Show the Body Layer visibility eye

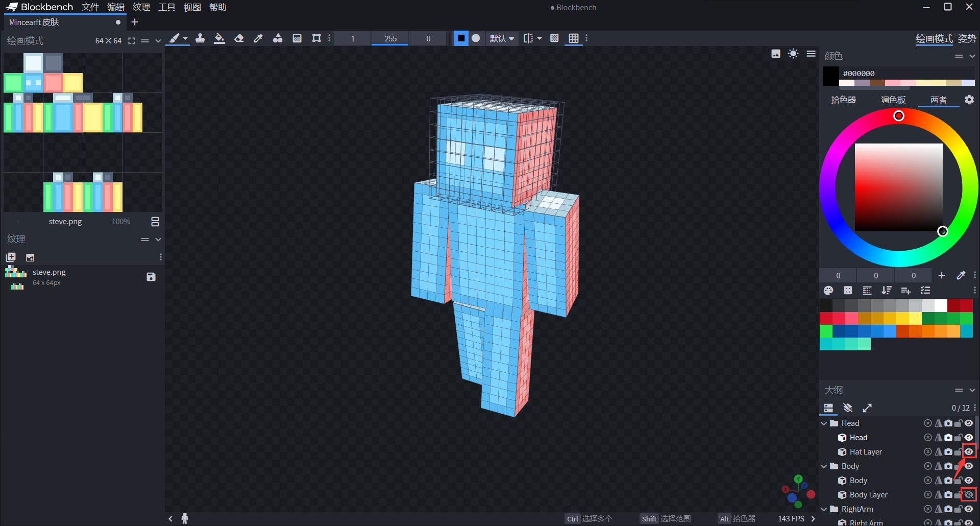[x=969, y=495]
